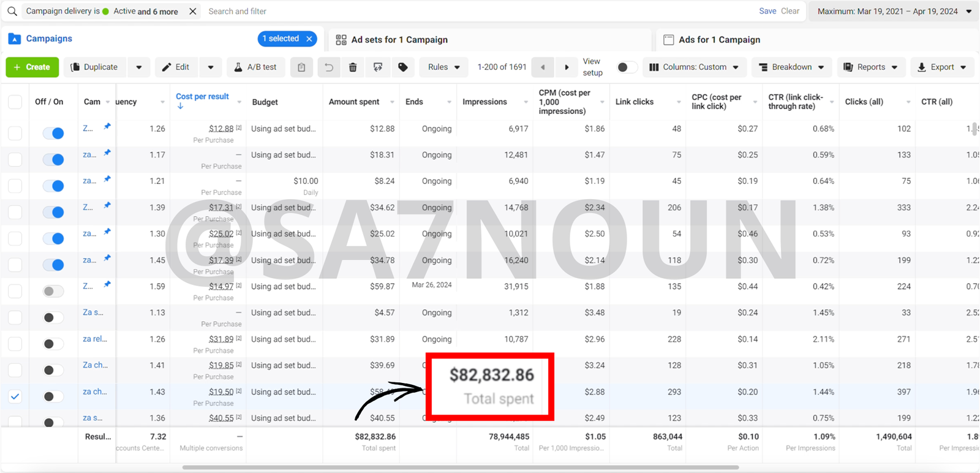Click the search magnifier icon

coord(12,11)
